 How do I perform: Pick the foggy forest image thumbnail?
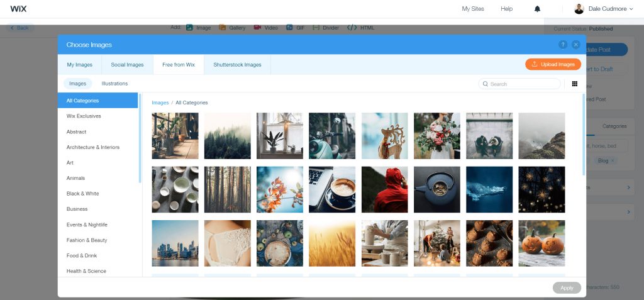click(227, 136)
